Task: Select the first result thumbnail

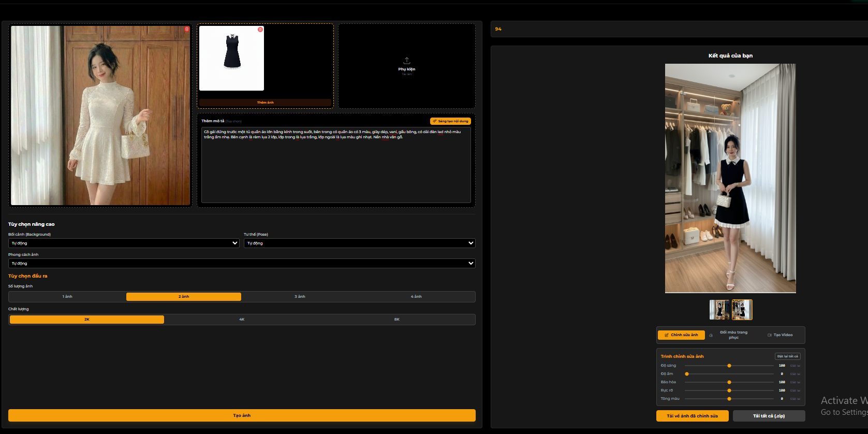Action: (719, 310)
